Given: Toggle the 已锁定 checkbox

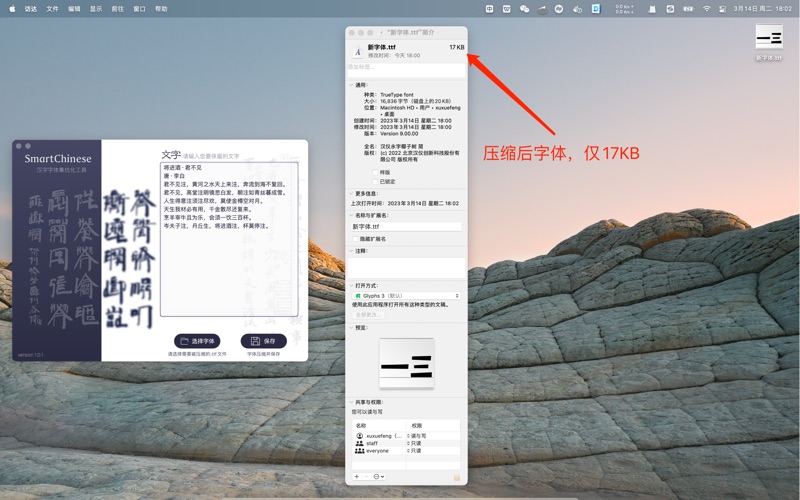Looking at the screenshot, I should [x=375, y=181].
